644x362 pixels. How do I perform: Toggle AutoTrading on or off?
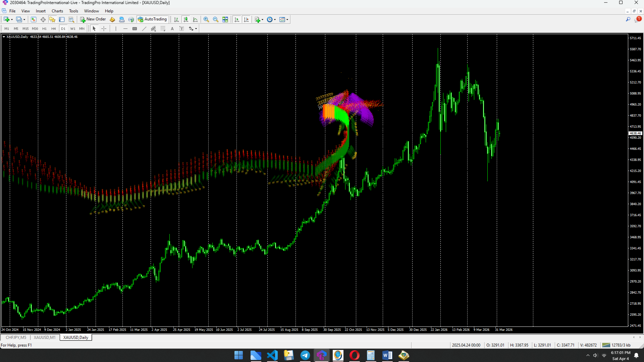[152, 19]
